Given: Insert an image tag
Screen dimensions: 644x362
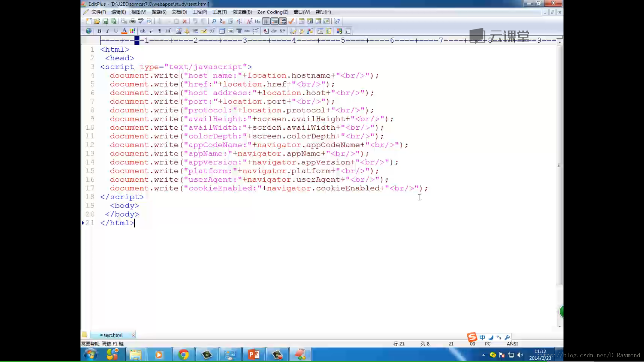Looking at the screenshot, I should (x=178, y=31).
